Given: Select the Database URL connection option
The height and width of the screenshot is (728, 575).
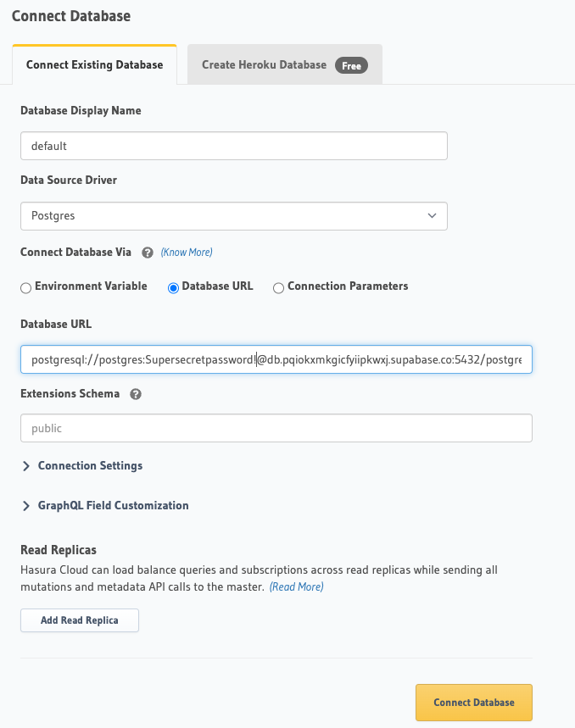Looking at the screenshot, I should pyautogui.click(x=172, y=287).
